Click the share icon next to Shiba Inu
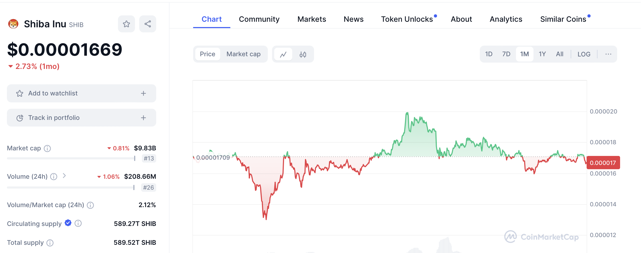 pos(148,24)
